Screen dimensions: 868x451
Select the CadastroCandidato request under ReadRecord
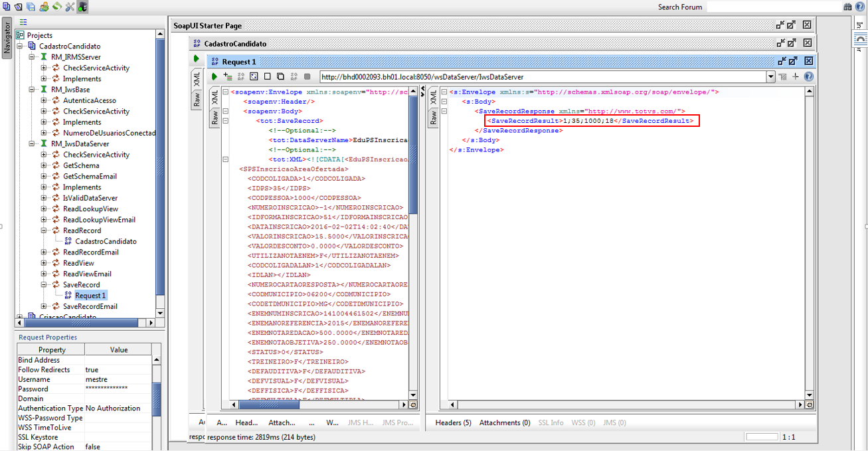pos(106,242)
